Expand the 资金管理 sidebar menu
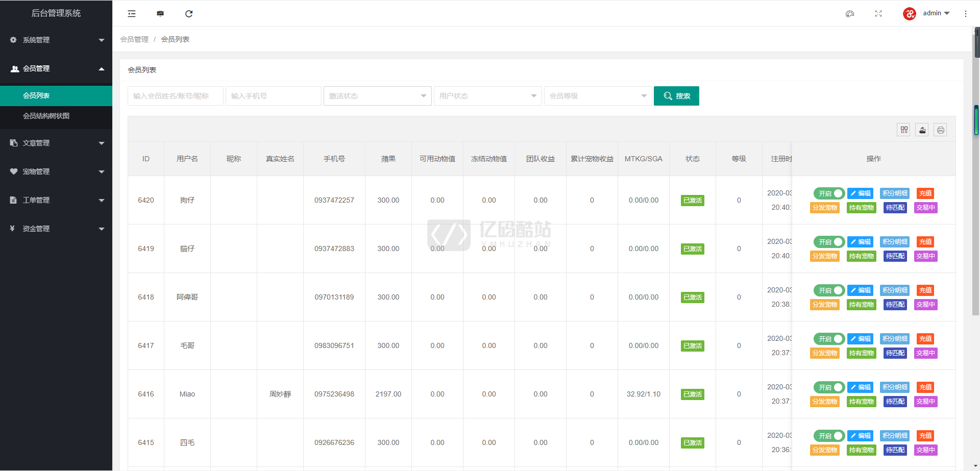This screenshot has width=980, height=471. (56, 229)
